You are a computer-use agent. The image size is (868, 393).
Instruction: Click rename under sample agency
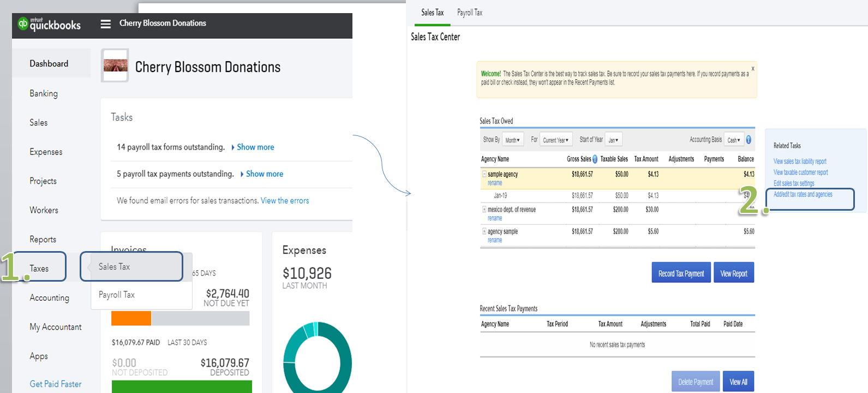[495, 183]
